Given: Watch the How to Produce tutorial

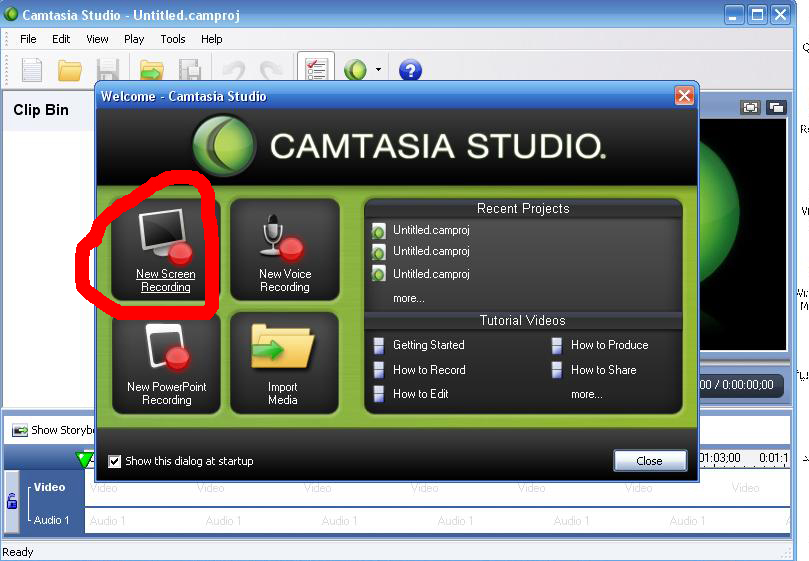Looking at the screenshot, I should pos(609,345).
